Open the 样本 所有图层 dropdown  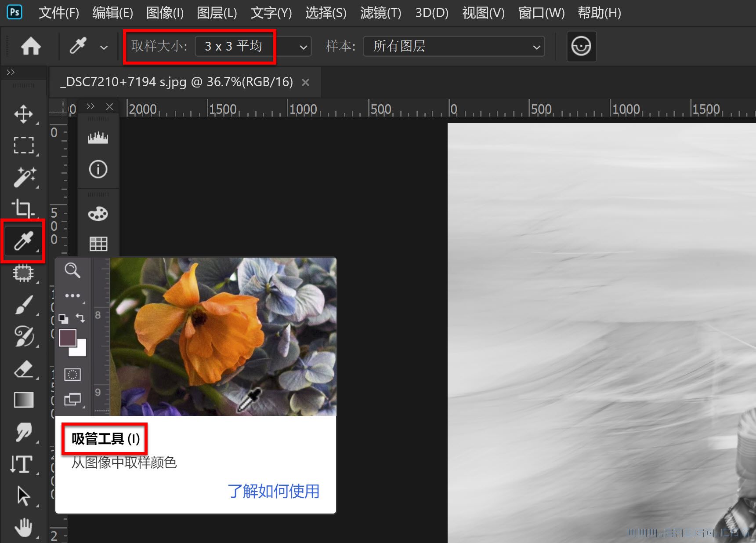tap(454, 46)
